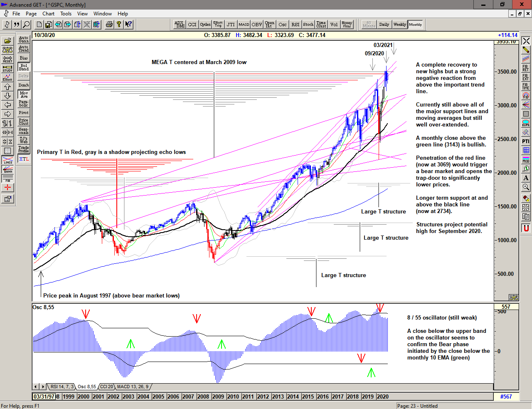Choose the red crosshair cursor tool
Viewport: 532px width, 409px height.
click(7, 188)
